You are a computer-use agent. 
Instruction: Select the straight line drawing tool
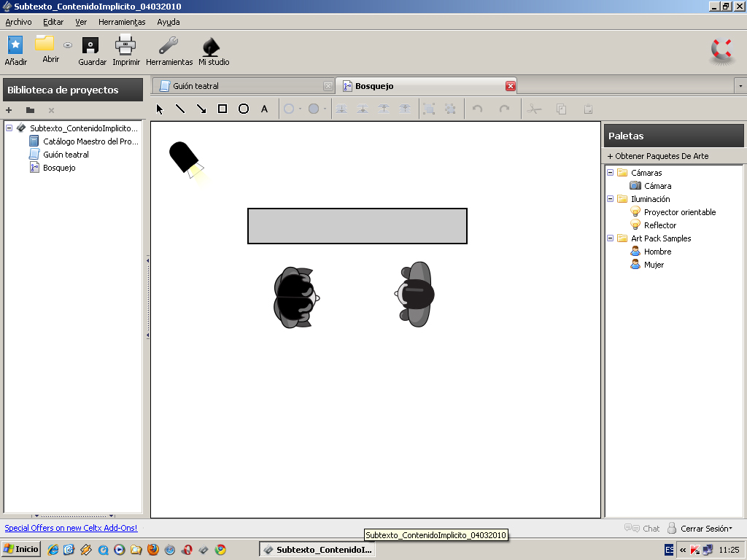click(180, 109)
